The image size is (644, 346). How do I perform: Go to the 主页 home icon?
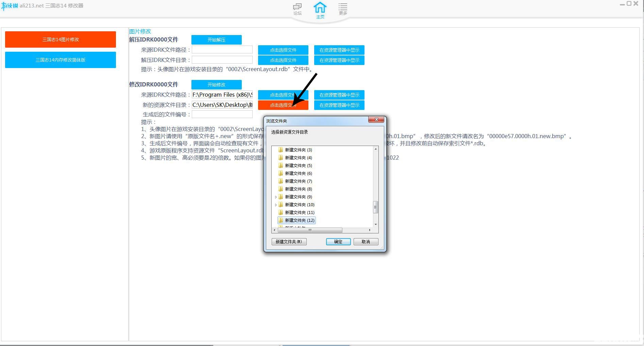point(320,10)
